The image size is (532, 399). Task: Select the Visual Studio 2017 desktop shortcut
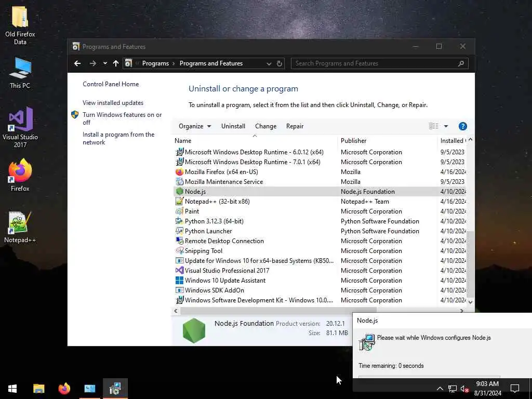(x=20, y=127)
